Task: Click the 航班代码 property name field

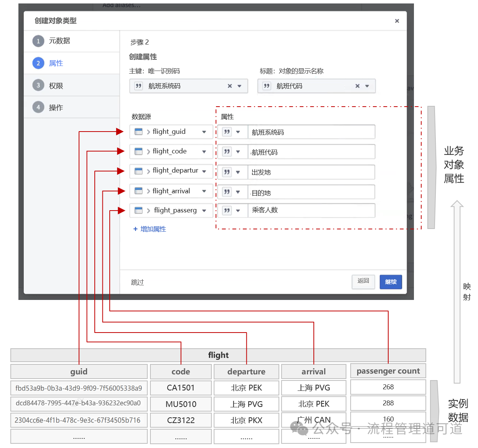Action: pos(311,152)
